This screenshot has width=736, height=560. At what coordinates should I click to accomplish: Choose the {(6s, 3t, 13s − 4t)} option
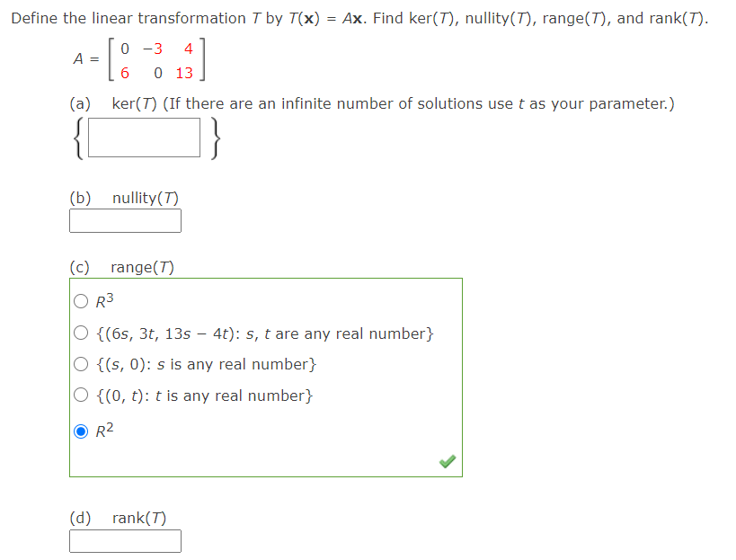[80, 333]
